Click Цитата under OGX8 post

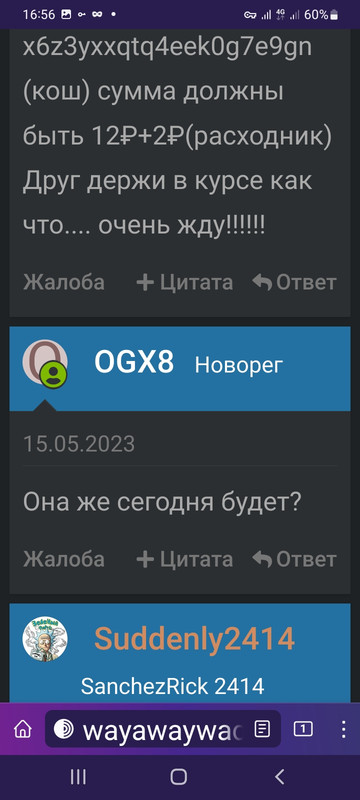[185, 559]
